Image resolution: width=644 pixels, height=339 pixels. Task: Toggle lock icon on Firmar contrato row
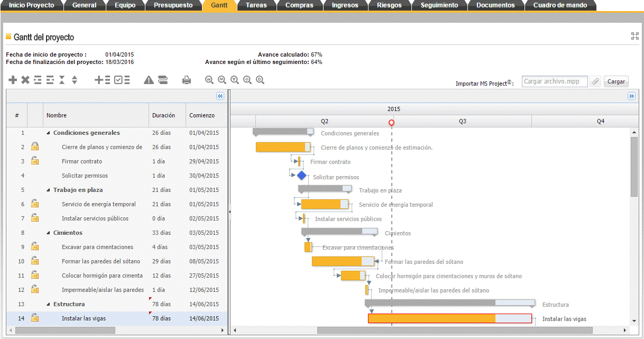(x=35, y=161)
